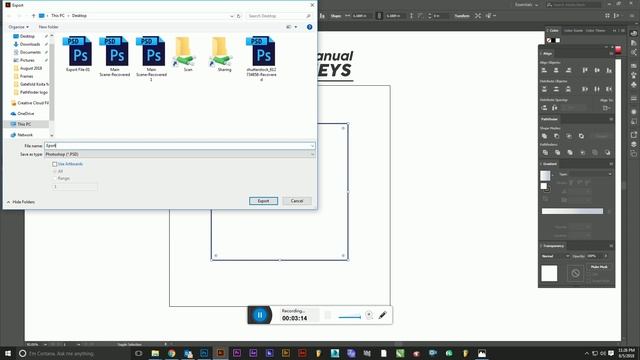The width and height of the screenshot is (640, 360).
Task: Toggle the Use Artboards checkbox
Action: click(55, 164)
